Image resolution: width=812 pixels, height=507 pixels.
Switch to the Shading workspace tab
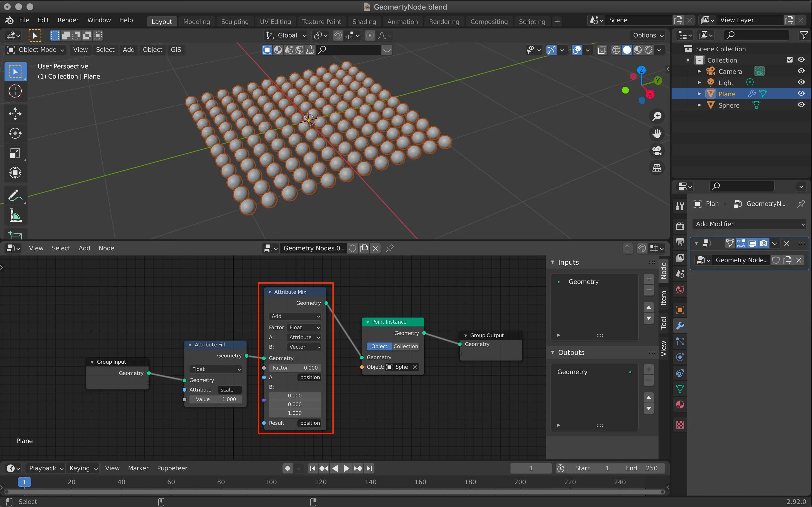point(364,21)
